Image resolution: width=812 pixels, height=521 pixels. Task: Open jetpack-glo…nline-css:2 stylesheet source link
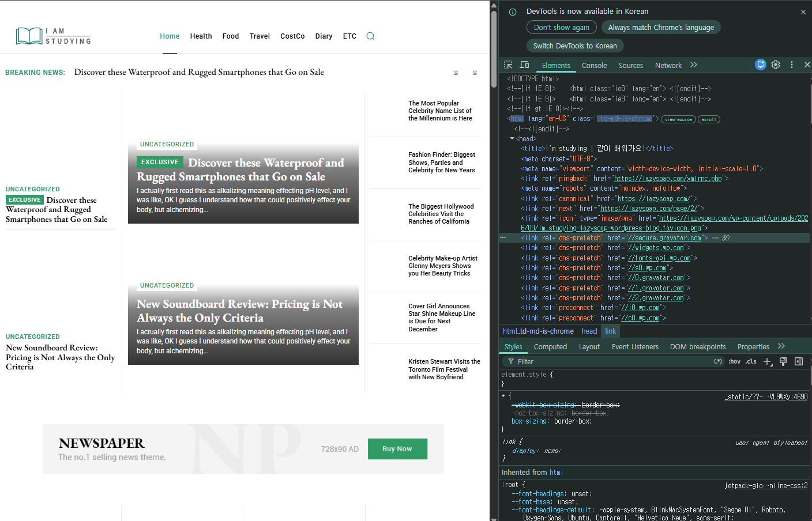tap(766, 486)
